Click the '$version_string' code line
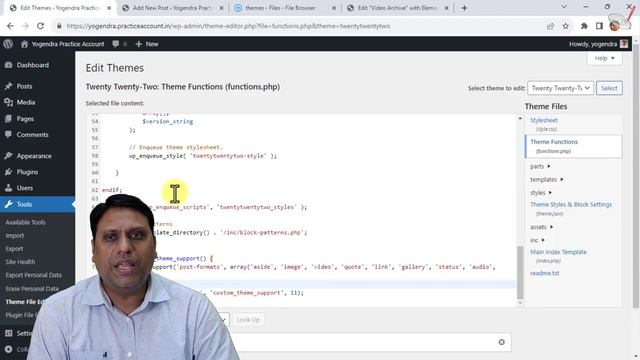The width and height of the screenshot is (640, 360). pyautogui.click(x=167, y=121)
